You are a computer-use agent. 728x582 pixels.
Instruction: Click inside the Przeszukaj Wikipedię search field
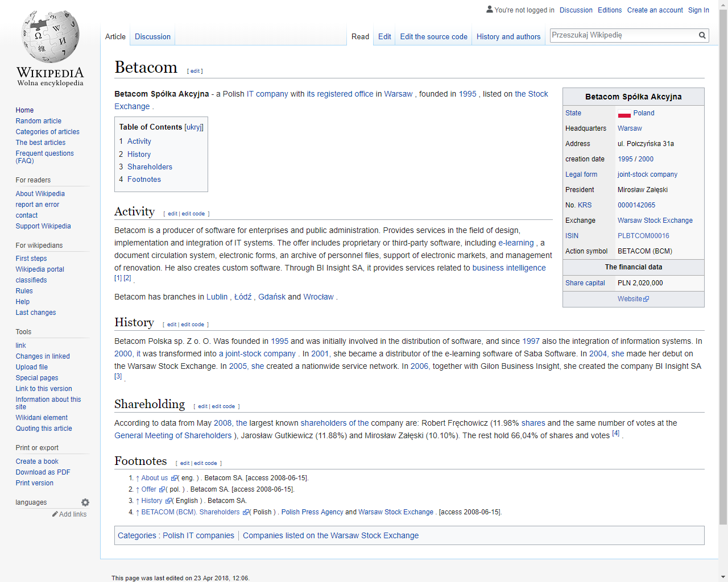623,35
